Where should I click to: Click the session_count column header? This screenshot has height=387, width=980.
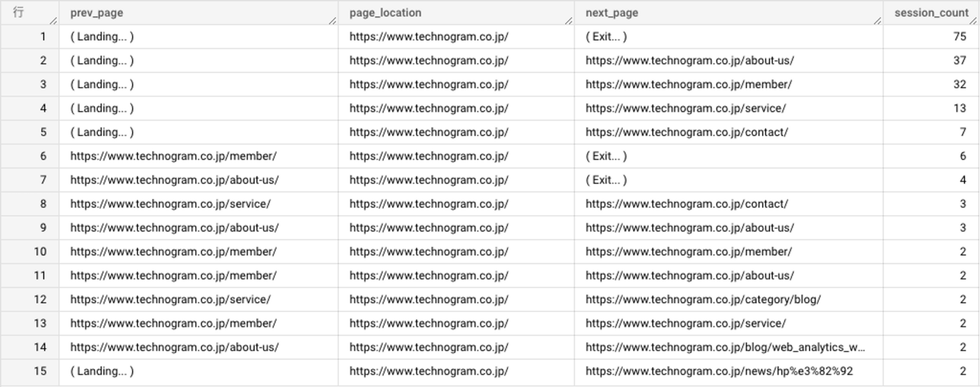(931, 13)
